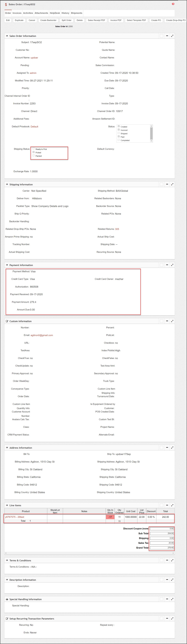Viewport: 187px width, 644px height.
Task: Expand Terms & Conditions to fullscreen
Action: pyautogui.click(x=172, y=560)
